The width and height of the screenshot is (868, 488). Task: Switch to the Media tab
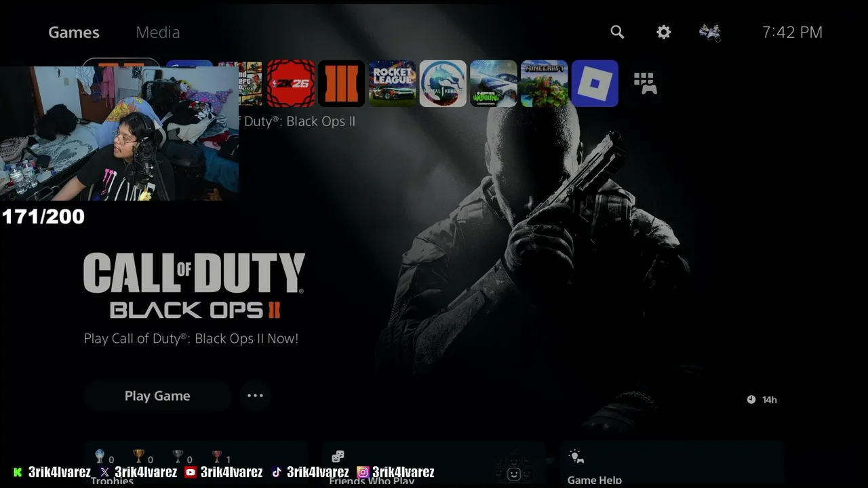click(158, 33)
